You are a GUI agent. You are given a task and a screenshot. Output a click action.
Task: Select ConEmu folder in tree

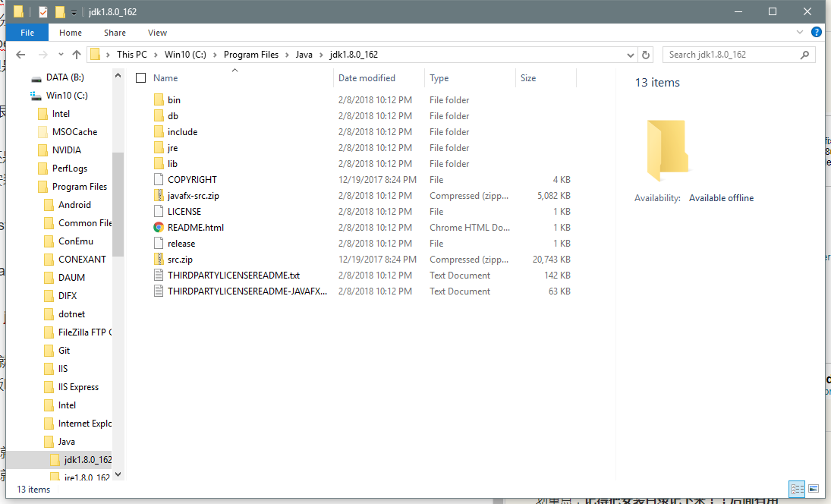76,241
